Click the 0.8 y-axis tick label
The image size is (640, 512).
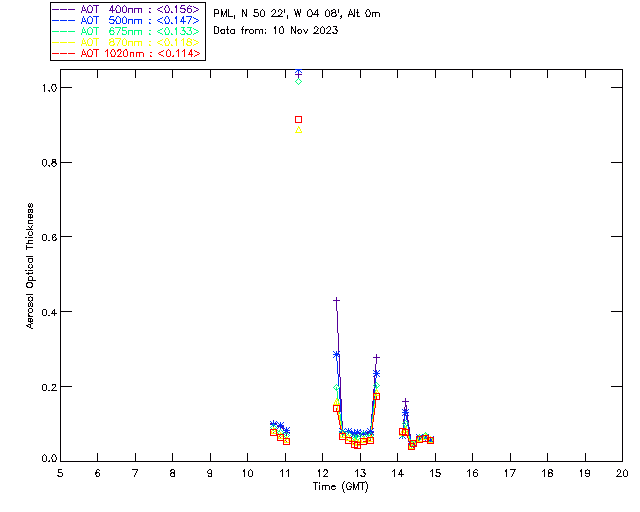click(x=49, y=163)
